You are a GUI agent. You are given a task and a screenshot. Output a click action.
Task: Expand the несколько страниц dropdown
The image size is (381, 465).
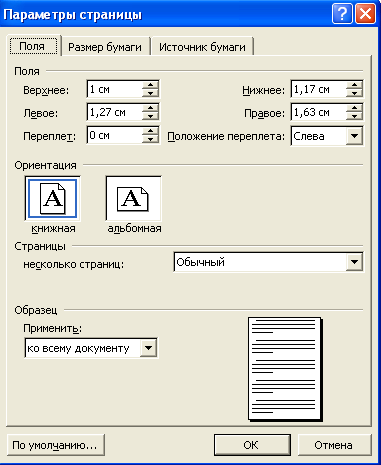click(354, 262)
